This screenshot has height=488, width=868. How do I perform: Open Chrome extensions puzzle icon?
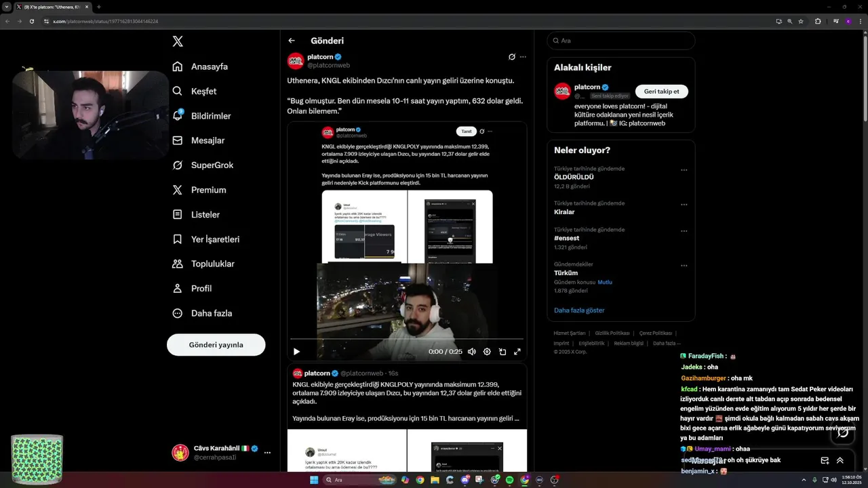818,21
